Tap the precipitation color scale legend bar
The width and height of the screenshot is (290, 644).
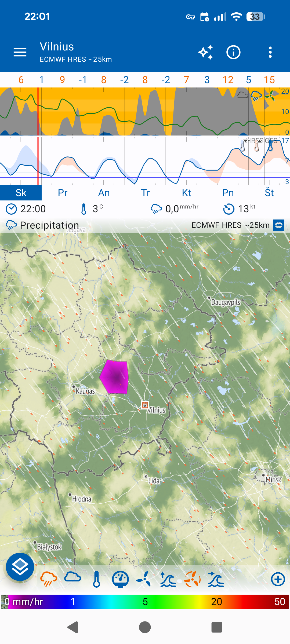click(145, 602)
